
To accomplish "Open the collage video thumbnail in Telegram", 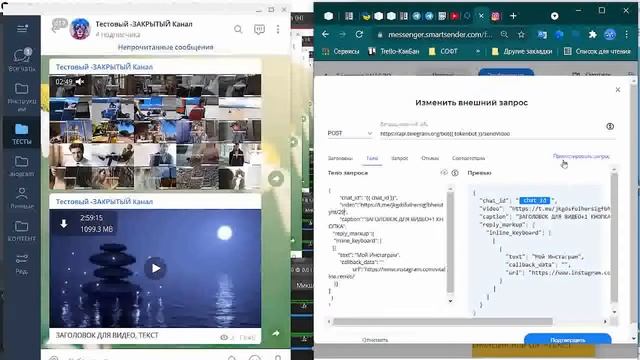I will click(x=155, y=132).
